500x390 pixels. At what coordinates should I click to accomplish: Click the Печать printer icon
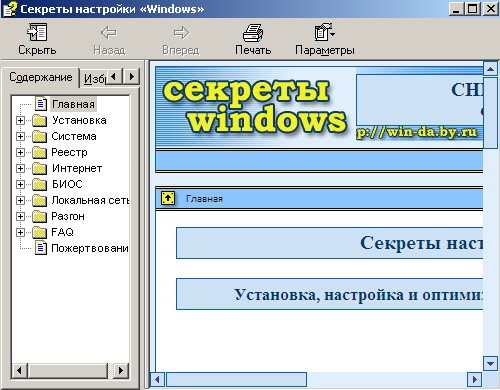(253, 33)
